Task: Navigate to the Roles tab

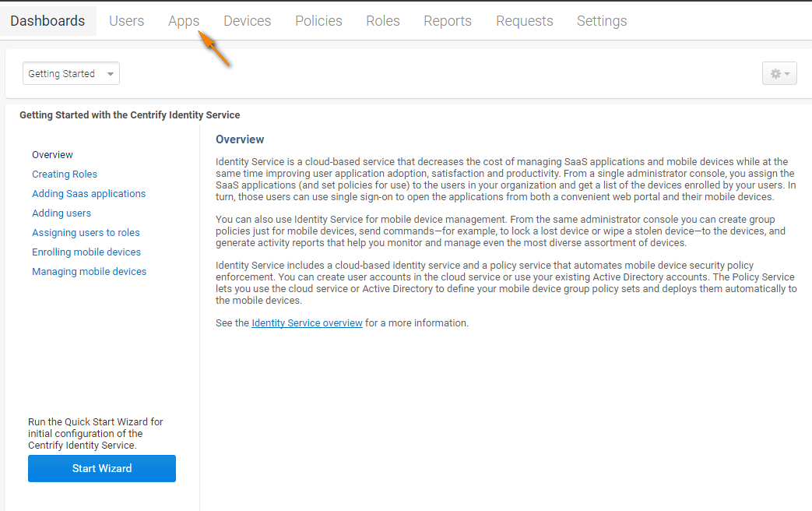Action: point(383,21)
